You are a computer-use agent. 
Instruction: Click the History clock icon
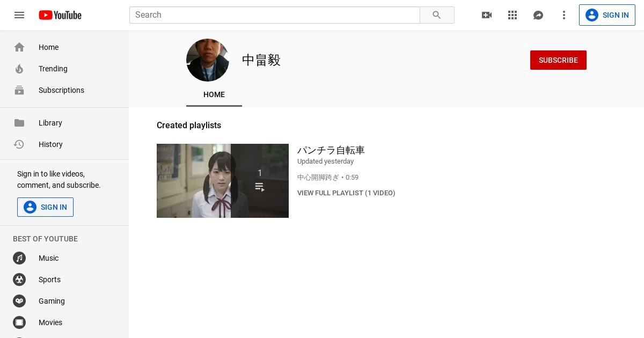pyautogui.click(x=19, y=144)
